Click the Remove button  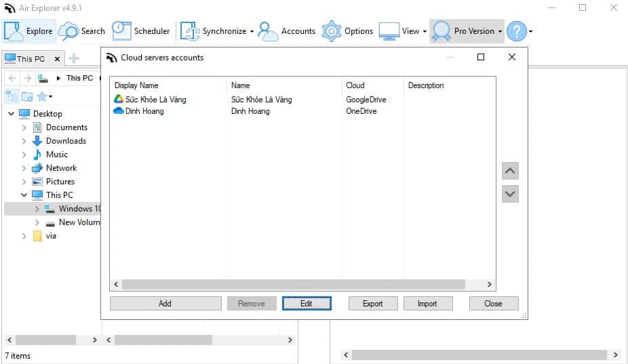click(252, 304)
